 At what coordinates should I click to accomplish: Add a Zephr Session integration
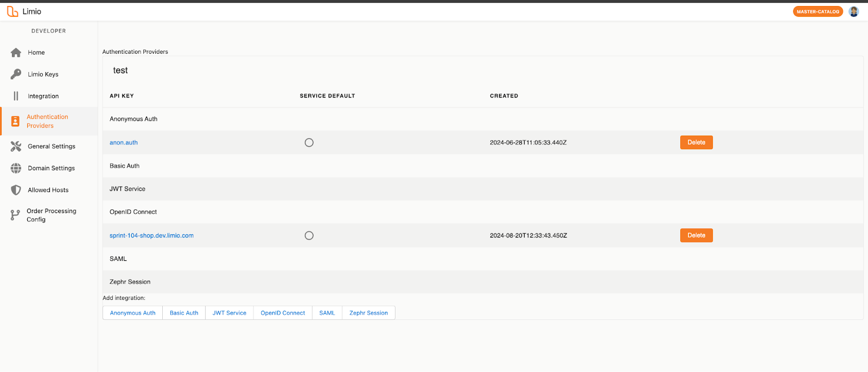pos(368,313)
